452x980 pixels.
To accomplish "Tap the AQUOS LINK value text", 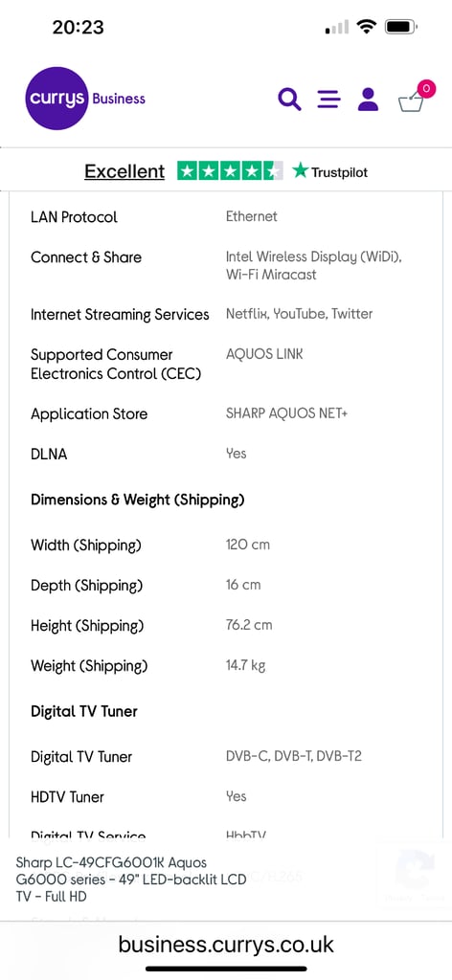I will click(x=264, y=354).
